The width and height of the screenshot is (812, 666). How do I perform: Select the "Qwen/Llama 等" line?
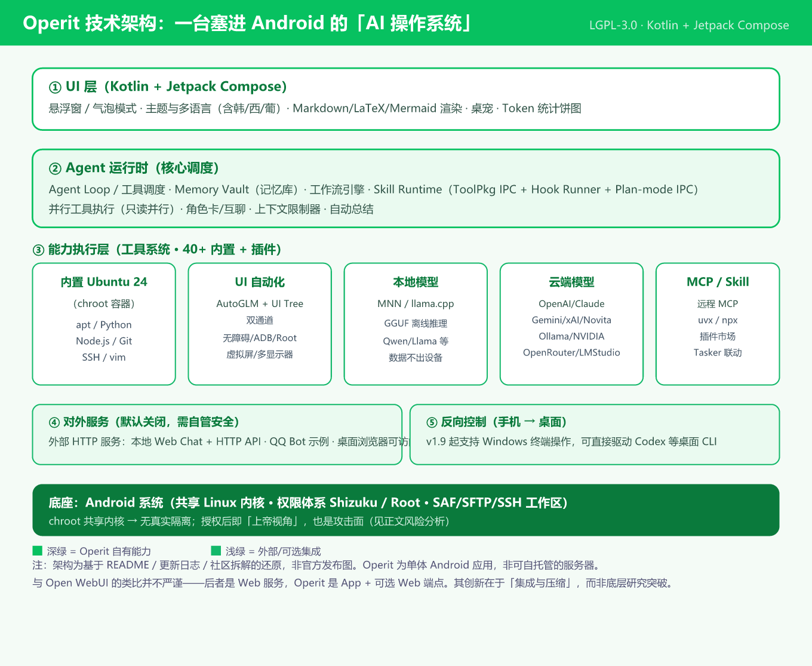pyautogui.click(x=416, y=341)
